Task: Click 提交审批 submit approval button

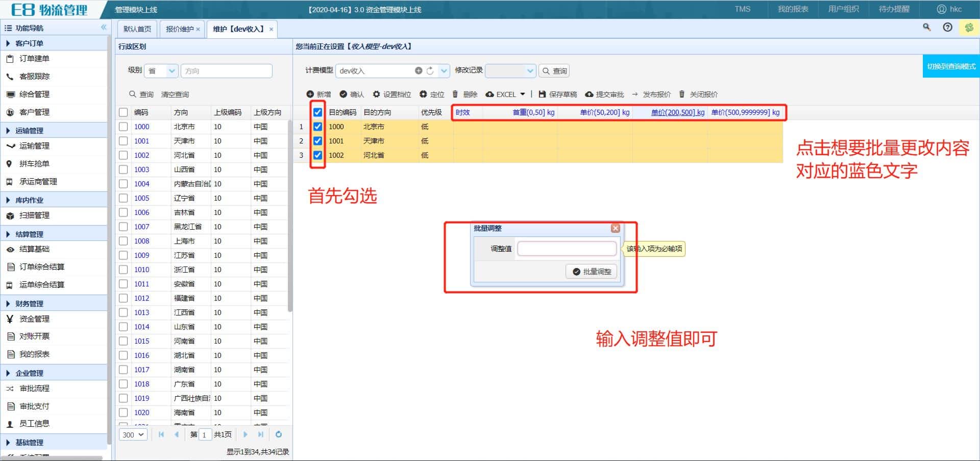Action: click(604, 94)
